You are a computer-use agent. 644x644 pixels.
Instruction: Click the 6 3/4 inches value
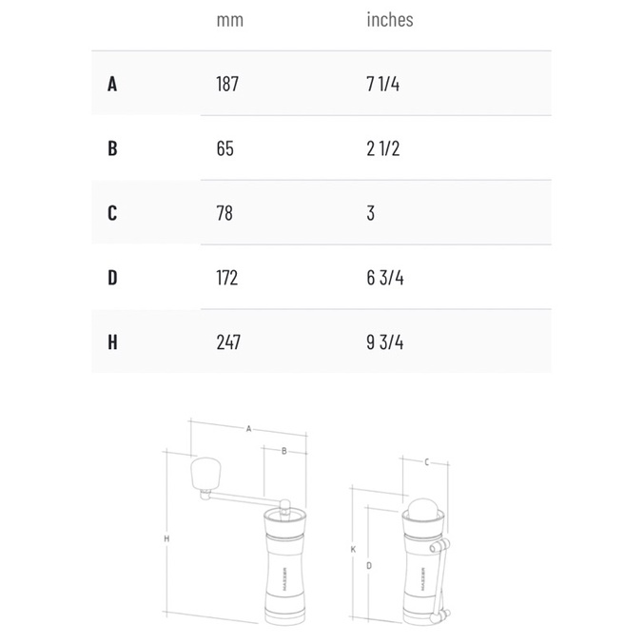385,278
